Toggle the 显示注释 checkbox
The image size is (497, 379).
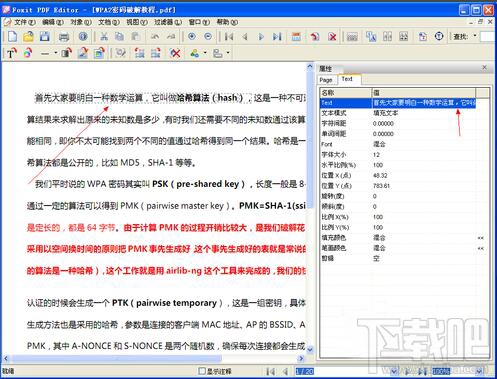point(202,371)
